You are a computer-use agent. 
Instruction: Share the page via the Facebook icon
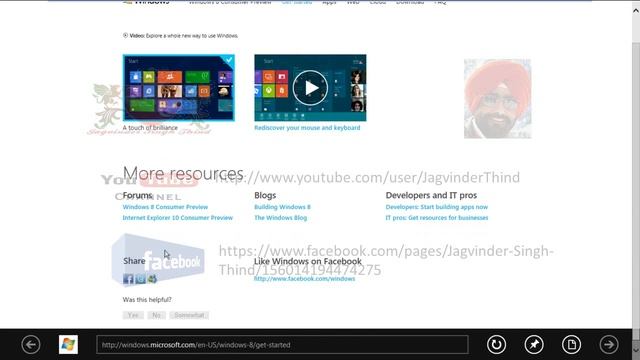coord(128,279)
